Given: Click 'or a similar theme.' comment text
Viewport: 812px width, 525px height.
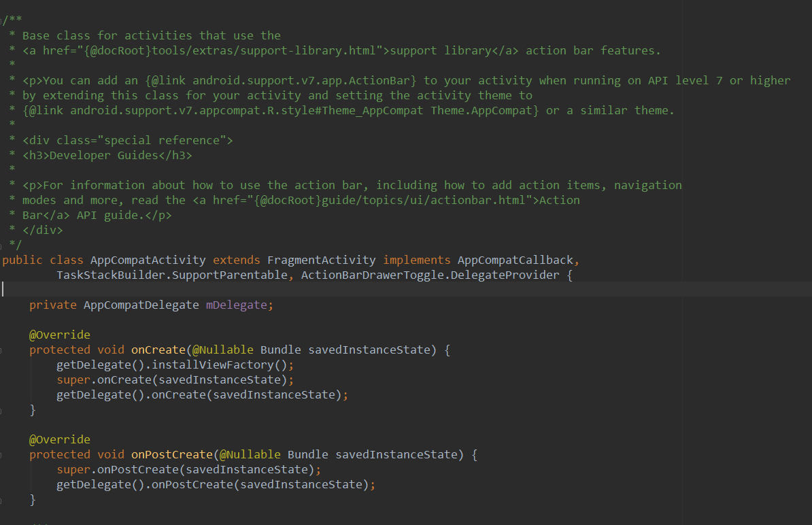Looking at the screenshot, I should tap(611, 111).
